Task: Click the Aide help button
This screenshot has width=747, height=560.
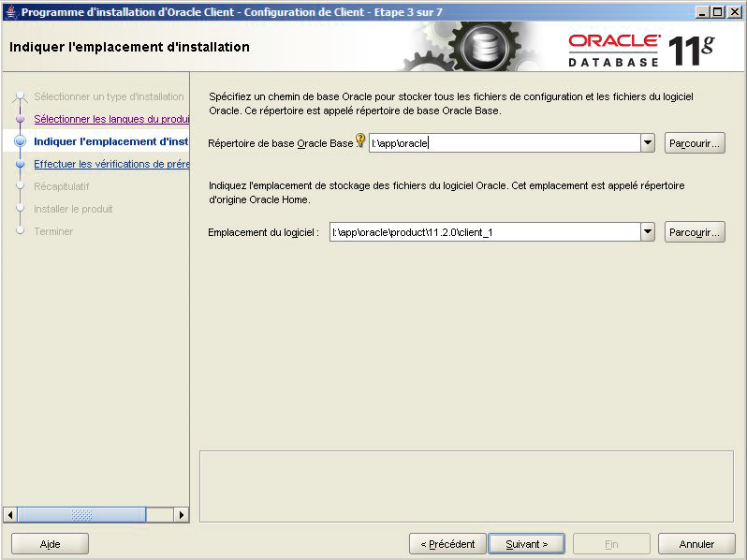Action: 50,544
